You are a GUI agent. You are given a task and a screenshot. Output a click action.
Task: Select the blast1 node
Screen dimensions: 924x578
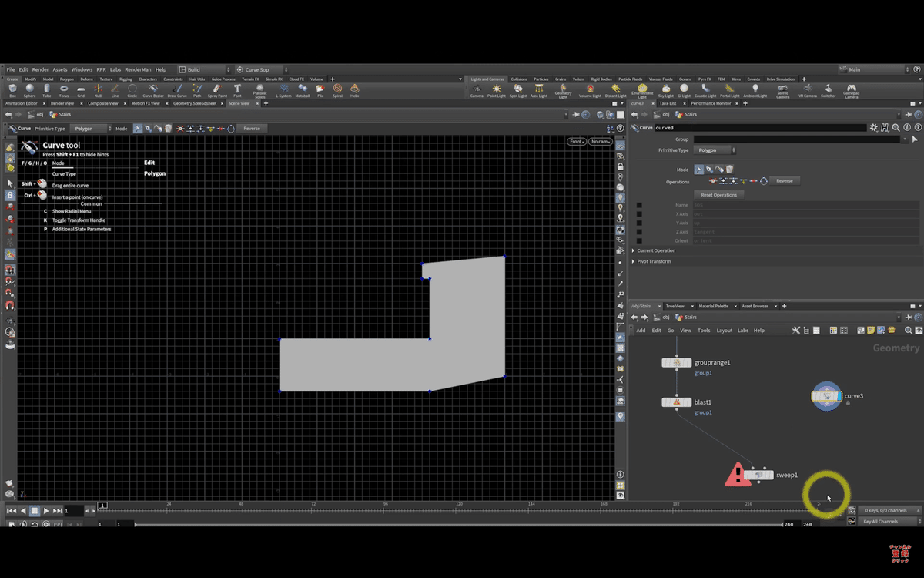tap(677, 402)
